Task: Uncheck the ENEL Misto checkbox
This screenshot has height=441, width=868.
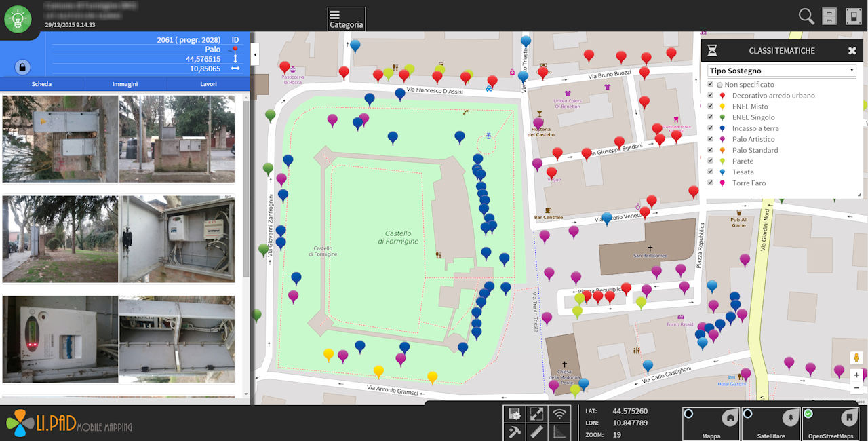Action: [711, 107]
